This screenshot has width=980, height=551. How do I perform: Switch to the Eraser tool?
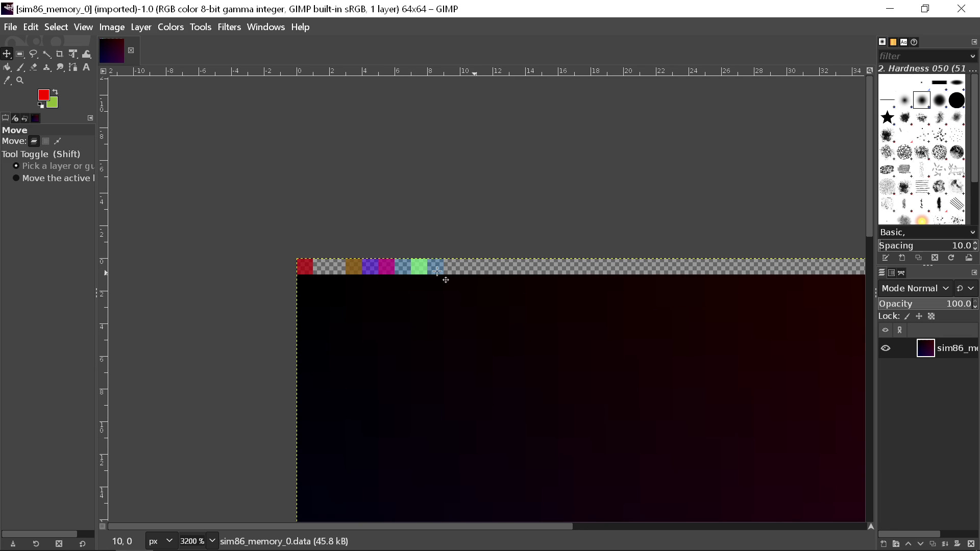[34, 67]
